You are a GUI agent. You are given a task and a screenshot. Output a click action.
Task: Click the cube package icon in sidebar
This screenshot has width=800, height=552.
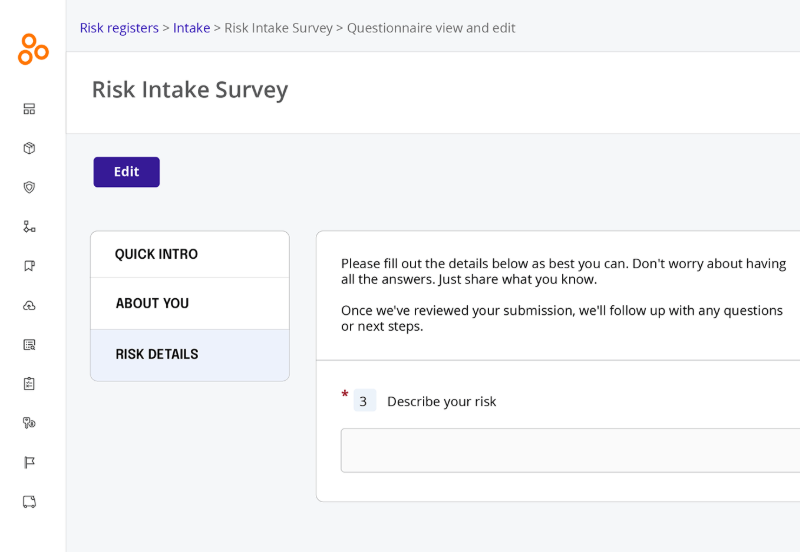29,148
